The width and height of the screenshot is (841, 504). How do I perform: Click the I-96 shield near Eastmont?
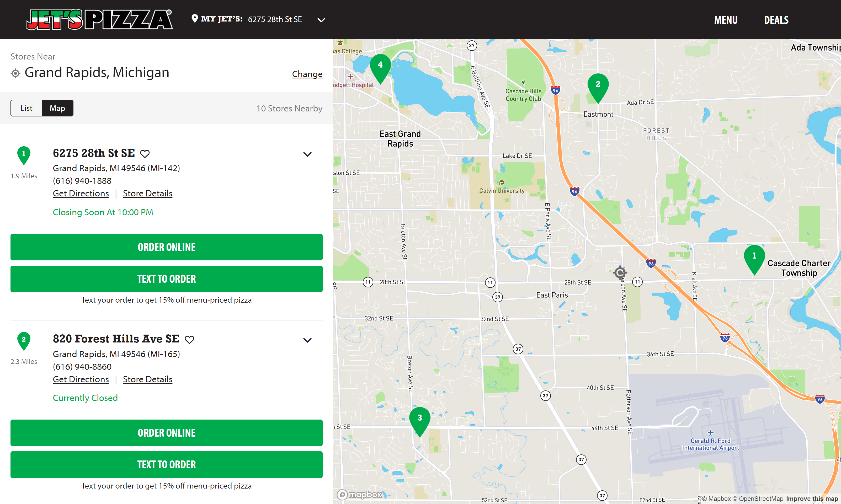pos(555,90)
